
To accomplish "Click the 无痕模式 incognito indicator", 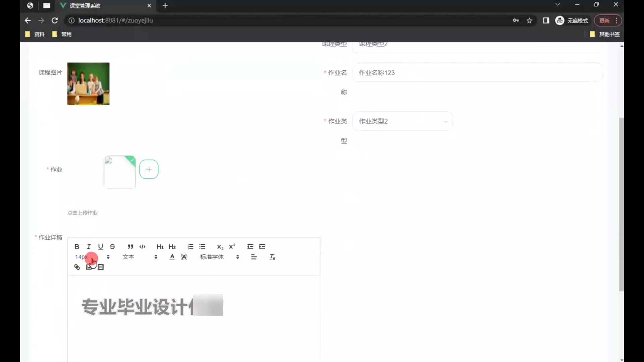I will 572,20.
